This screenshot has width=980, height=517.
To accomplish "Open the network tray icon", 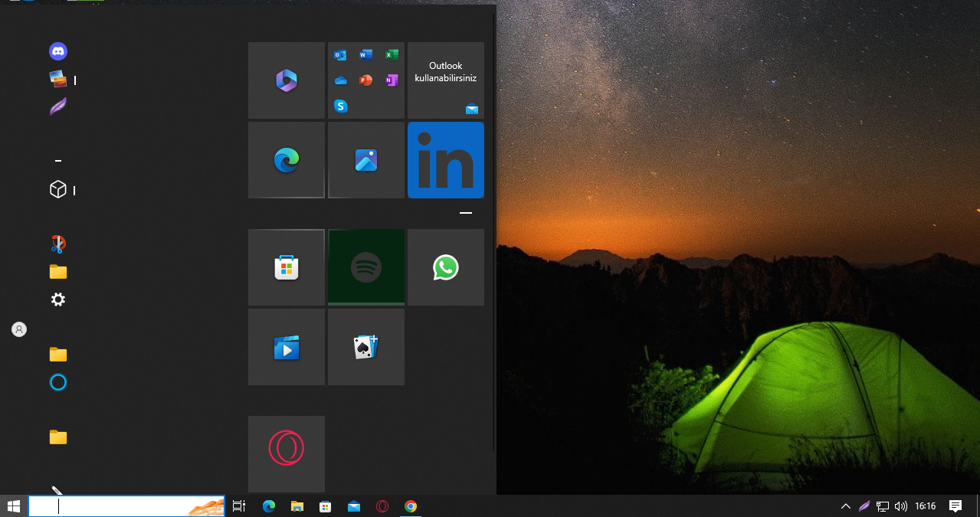I will [x=883, y=506].
